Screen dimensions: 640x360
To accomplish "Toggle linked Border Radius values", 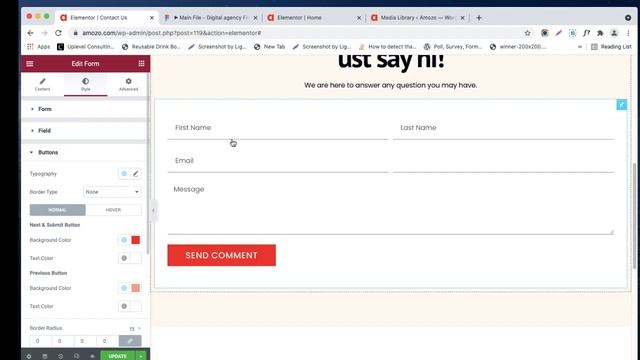I will click(x=130, y=341).
